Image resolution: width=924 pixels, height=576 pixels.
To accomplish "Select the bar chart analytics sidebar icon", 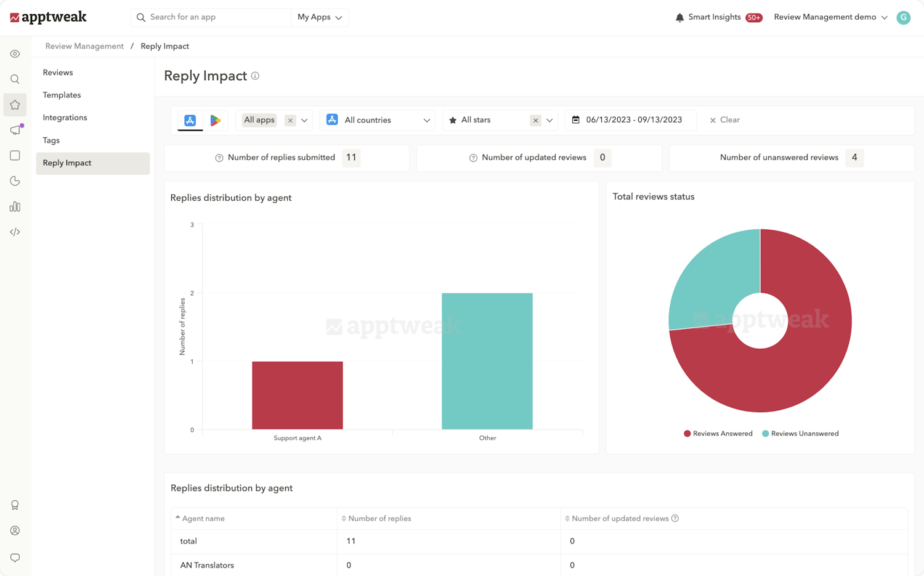I will click(15, 206).
